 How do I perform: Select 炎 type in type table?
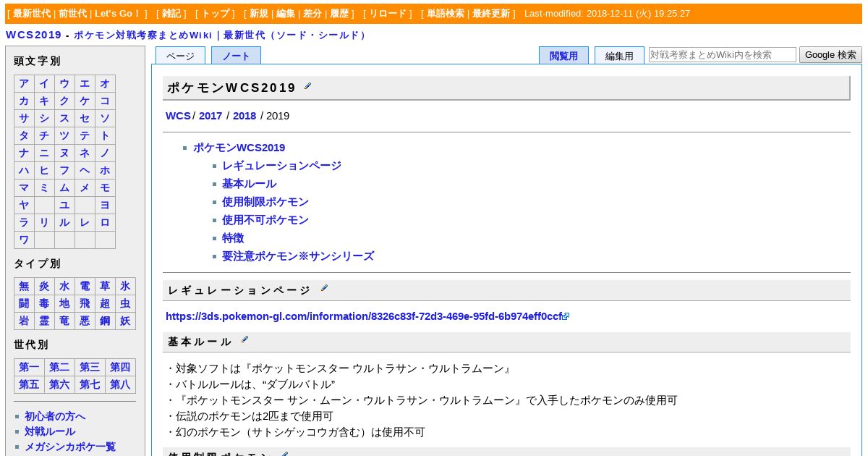pos(44,287)
